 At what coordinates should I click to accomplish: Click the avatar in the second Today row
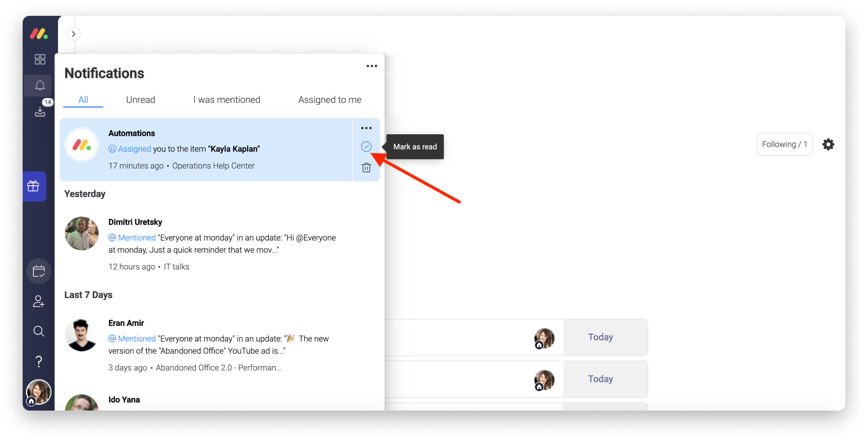544,380
